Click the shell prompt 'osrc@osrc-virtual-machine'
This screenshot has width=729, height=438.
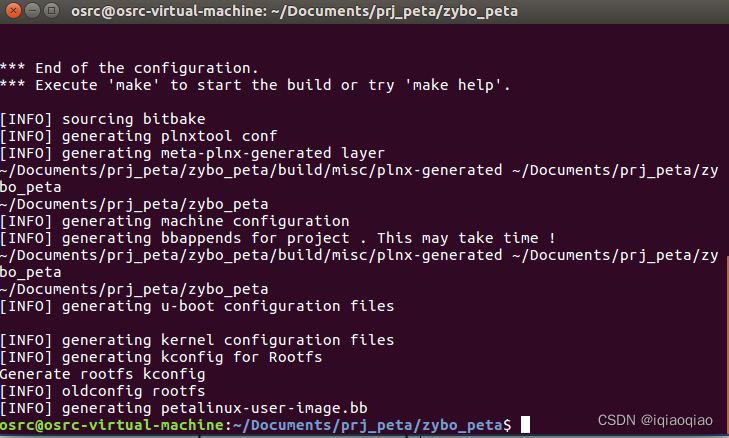pyautogui.click(x=112, y=425)
